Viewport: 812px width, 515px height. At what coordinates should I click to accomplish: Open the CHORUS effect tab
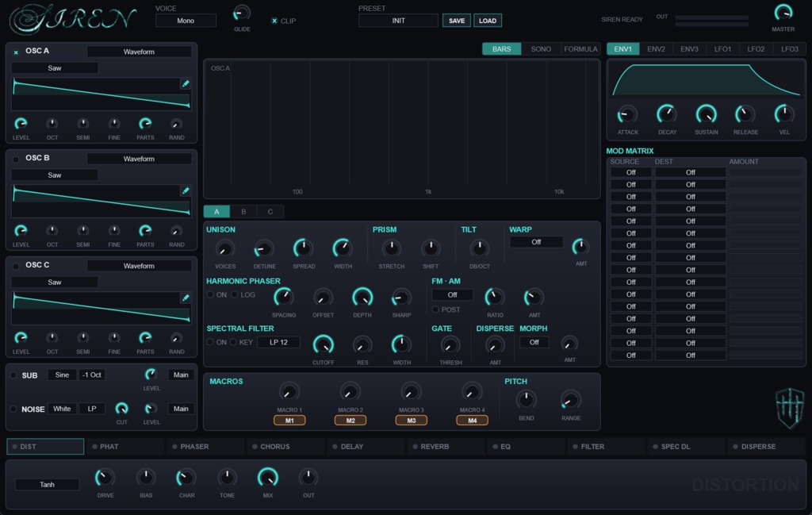tap(287, 447)
